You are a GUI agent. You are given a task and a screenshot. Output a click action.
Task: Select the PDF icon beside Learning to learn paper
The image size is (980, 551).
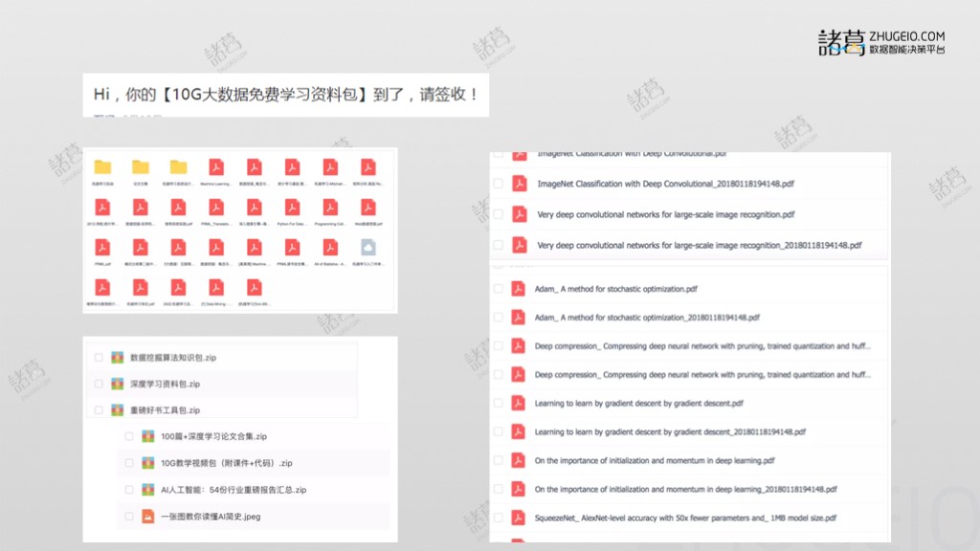click(x=516, y=403)
